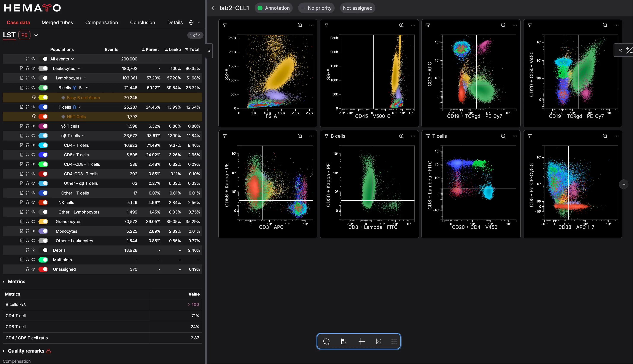The width and height of the screenshot is (633, 364).
Task: Expand the All events chevron
Action: [x=73, y=59]
